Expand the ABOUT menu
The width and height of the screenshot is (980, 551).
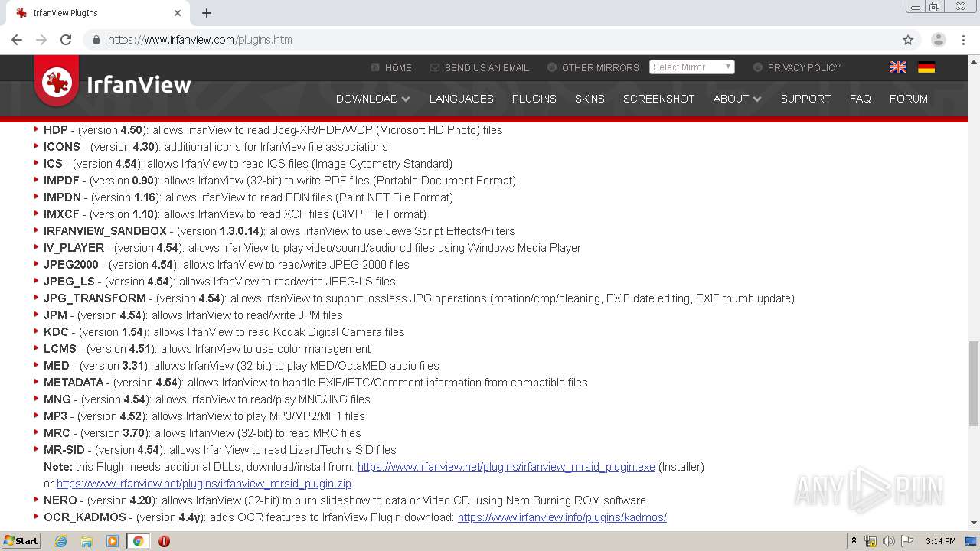(x=737, y=99)
